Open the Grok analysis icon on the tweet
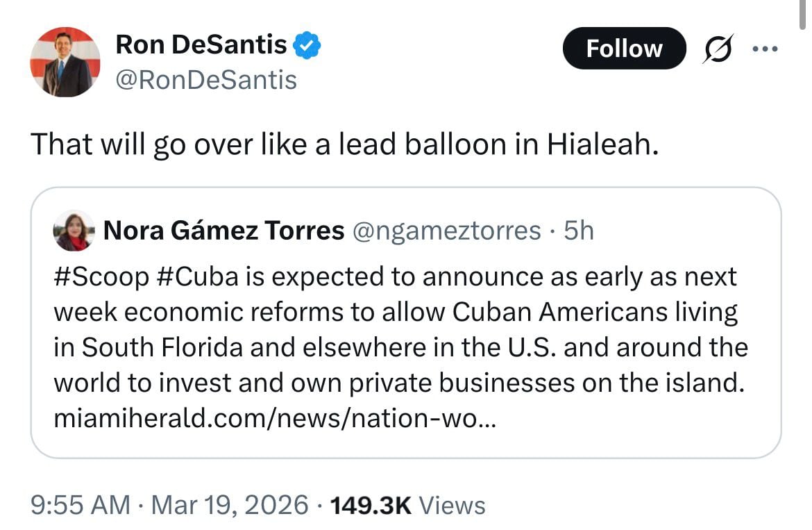This screenshot has height=530, width=812. [718, 49]
